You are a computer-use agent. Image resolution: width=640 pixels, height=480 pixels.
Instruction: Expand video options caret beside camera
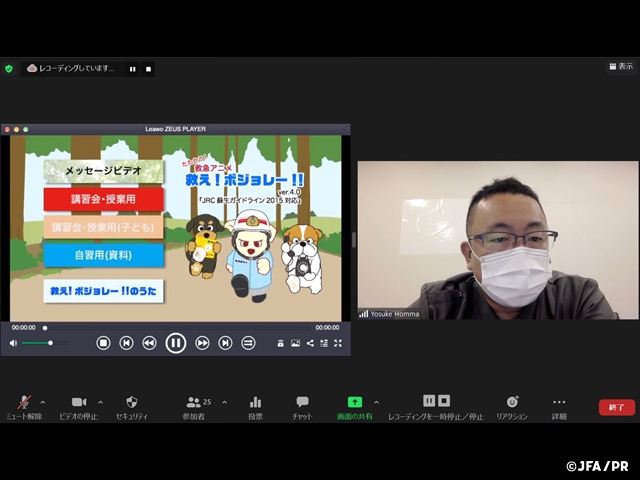point(100,402)
